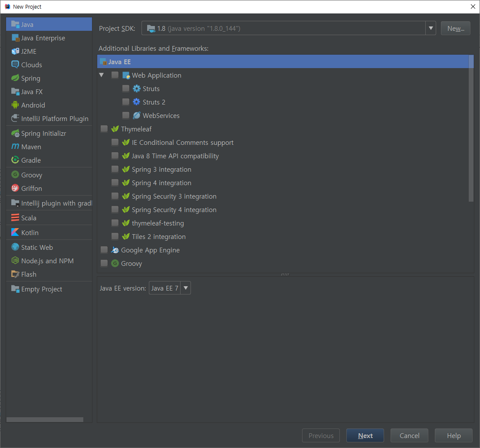Choose the IntelliJ Platform Plugin icon
Viewport: 480px width, 448px height.
[x=15, y=118]
